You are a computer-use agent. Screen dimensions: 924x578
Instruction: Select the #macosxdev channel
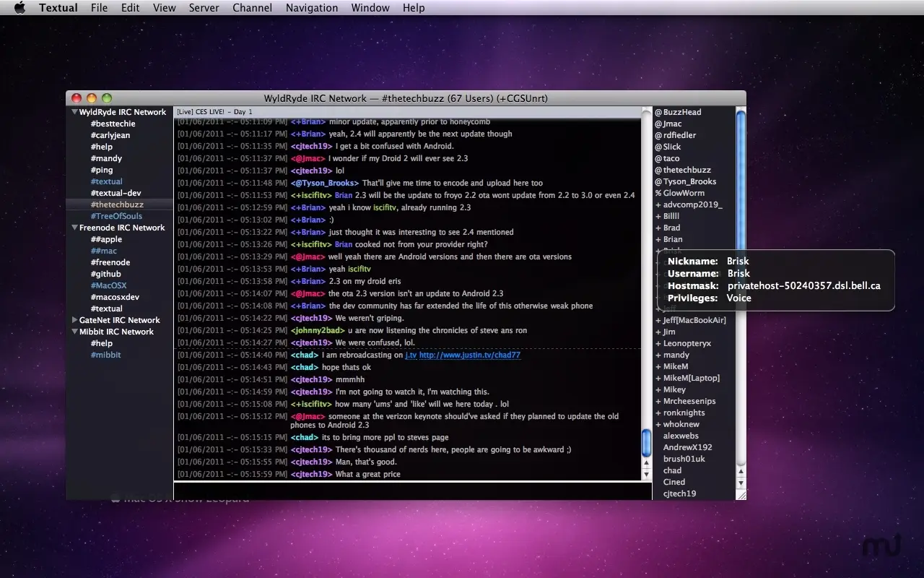pyautogui.click(x=115, y=297)
